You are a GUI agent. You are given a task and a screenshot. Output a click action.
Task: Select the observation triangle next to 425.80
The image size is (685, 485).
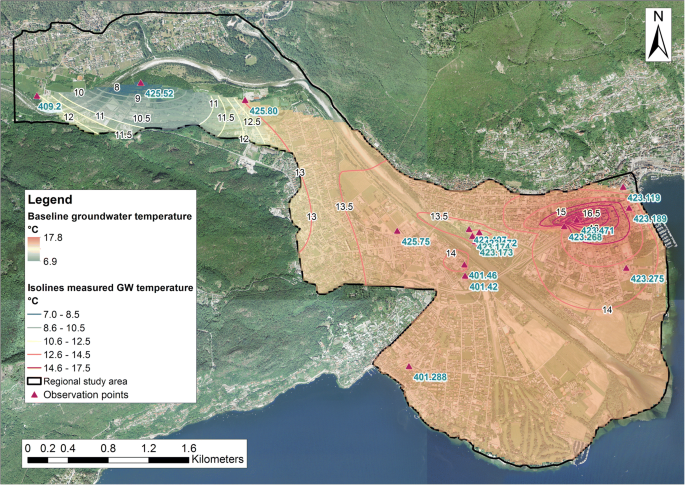[x=245, y=100]
